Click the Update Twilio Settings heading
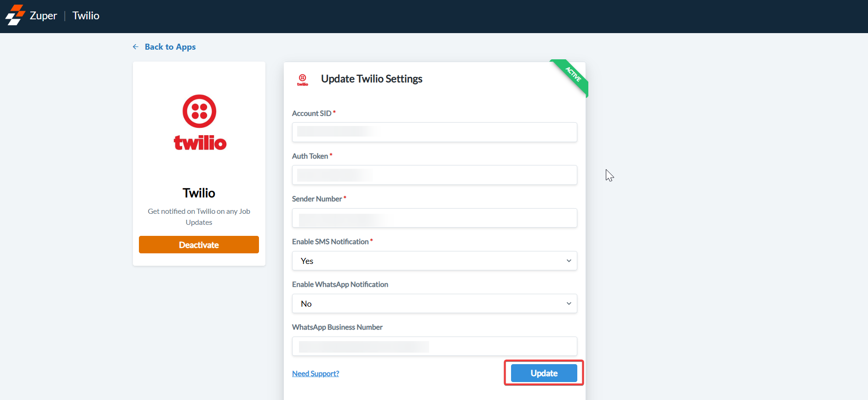 point(372,79)
